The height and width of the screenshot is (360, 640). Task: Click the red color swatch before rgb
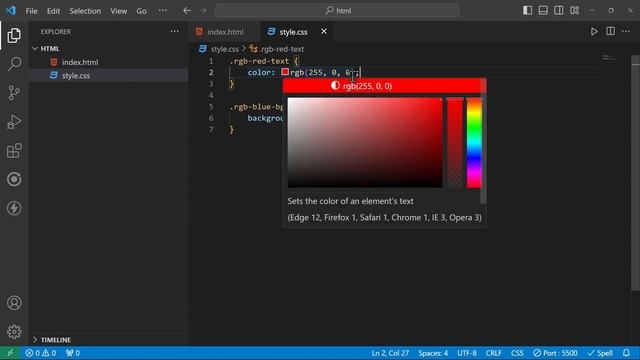[285, 72]
